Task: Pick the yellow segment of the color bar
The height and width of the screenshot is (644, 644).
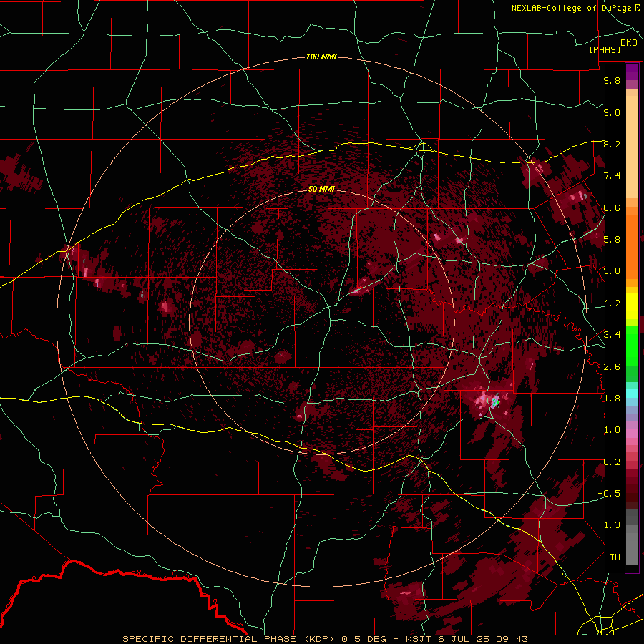Action: tap(632, 306)
